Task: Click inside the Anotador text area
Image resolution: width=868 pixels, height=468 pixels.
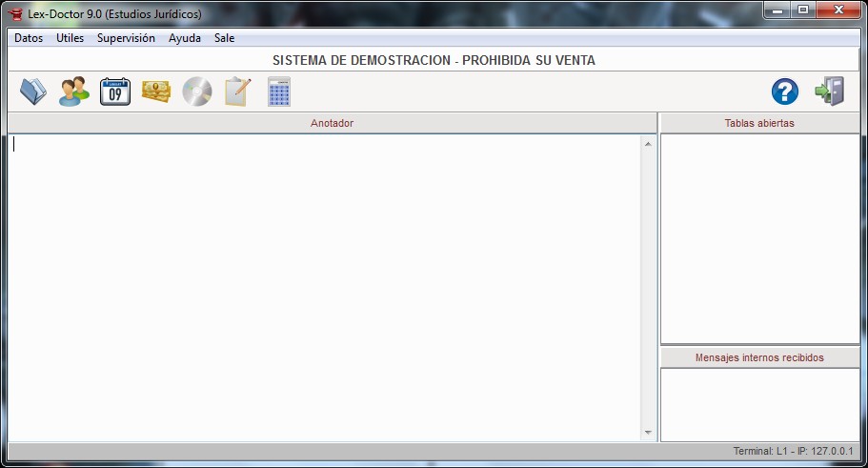Action: (324, 288)
